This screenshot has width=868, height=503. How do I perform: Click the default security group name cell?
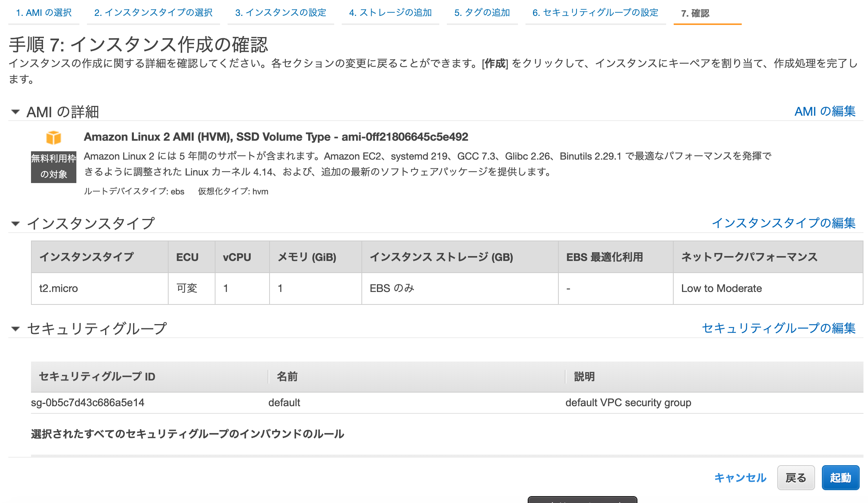(284, 402)
